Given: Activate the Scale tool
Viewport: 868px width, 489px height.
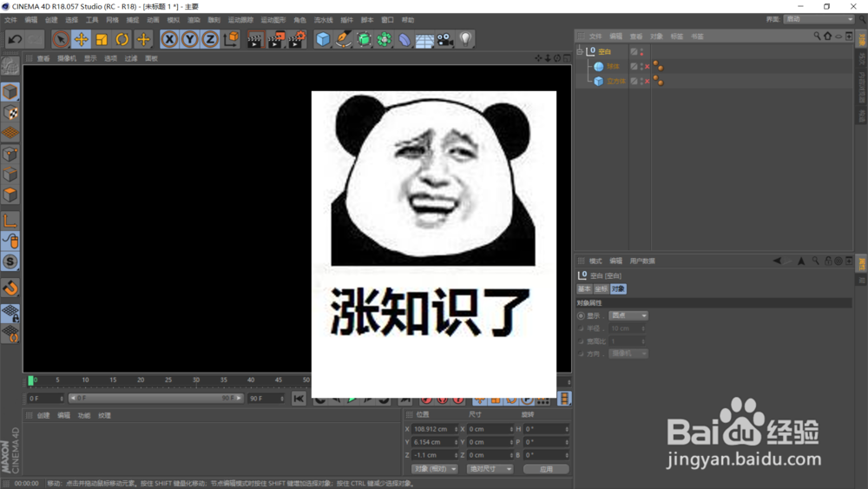Looking at the screenshot, I should point(102,39).
